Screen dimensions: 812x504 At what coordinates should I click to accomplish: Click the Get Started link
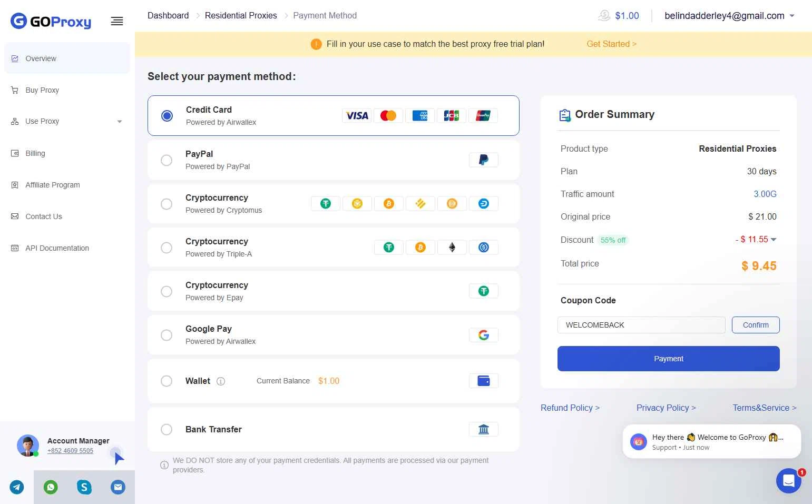(x=611, y=44)
